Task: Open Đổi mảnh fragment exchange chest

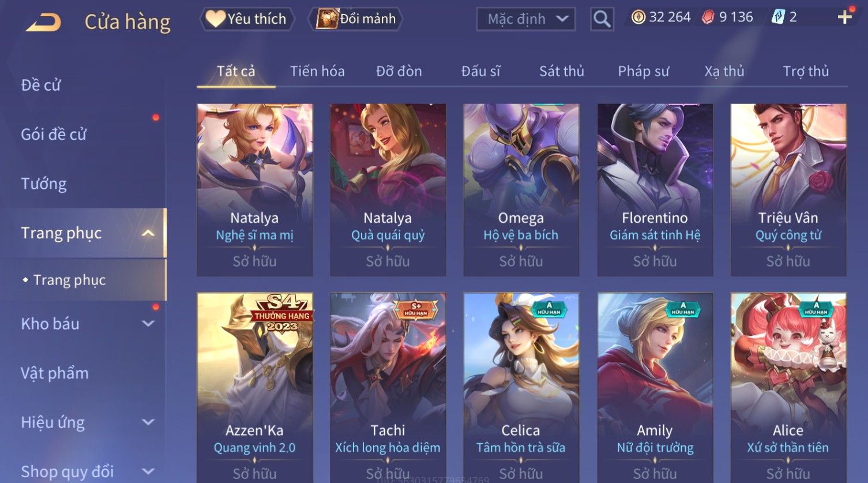Action: click(355, 19)
